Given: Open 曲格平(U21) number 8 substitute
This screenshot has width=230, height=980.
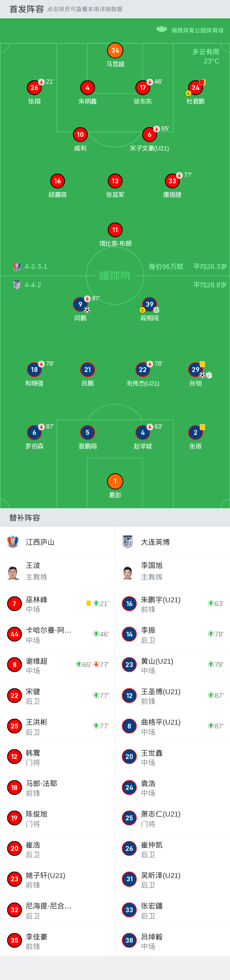Looking at the screenshot, I should [172, 726].
